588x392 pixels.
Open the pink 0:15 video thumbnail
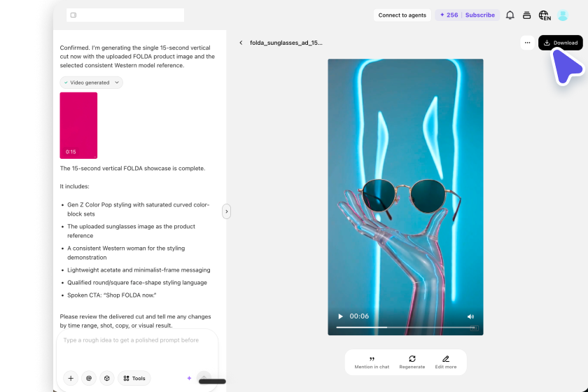(78, 125)
